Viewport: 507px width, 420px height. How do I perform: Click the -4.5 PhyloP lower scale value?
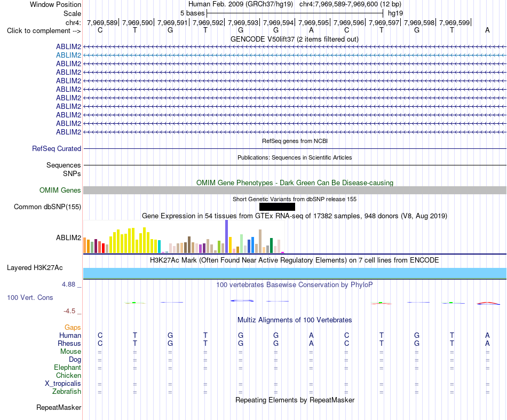tap(69, 311)
